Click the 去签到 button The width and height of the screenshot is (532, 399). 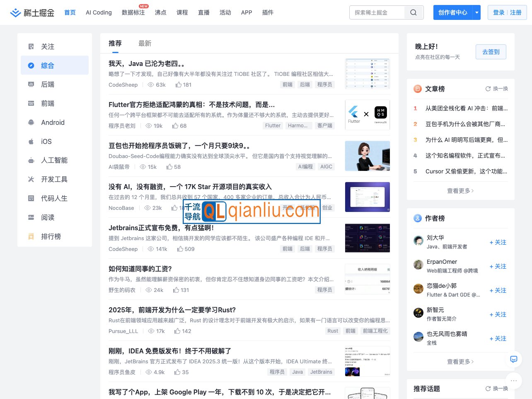point(491,52)
